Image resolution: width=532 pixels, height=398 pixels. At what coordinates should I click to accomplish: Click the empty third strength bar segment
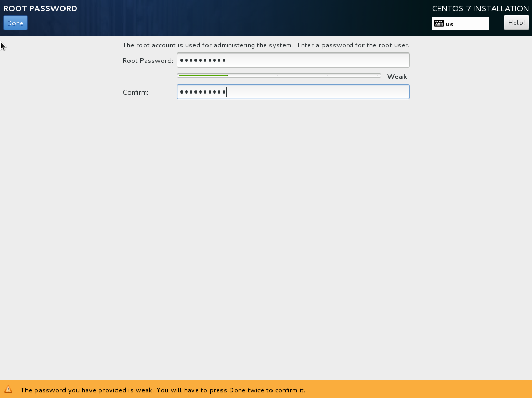(303, 76)
